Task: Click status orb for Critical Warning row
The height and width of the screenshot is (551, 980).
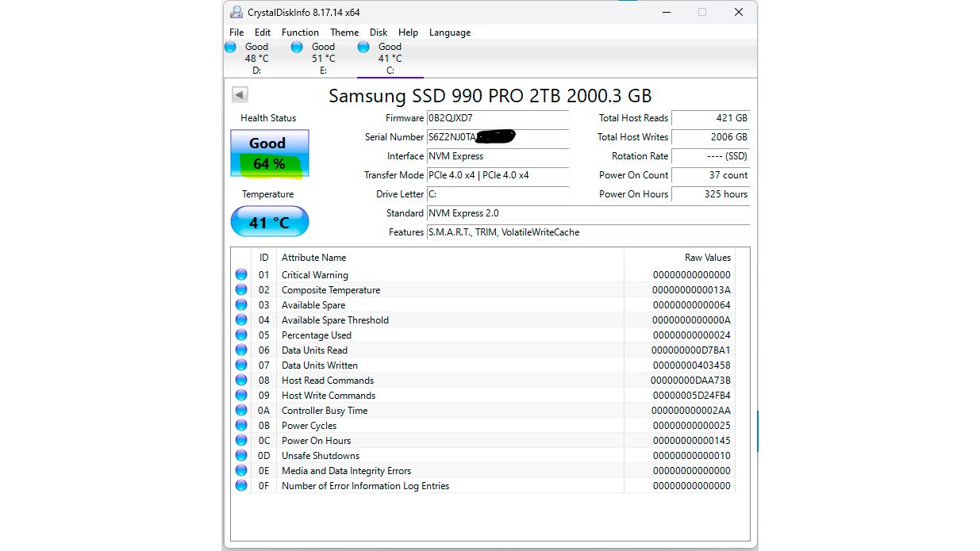Action: click(241, 275)
